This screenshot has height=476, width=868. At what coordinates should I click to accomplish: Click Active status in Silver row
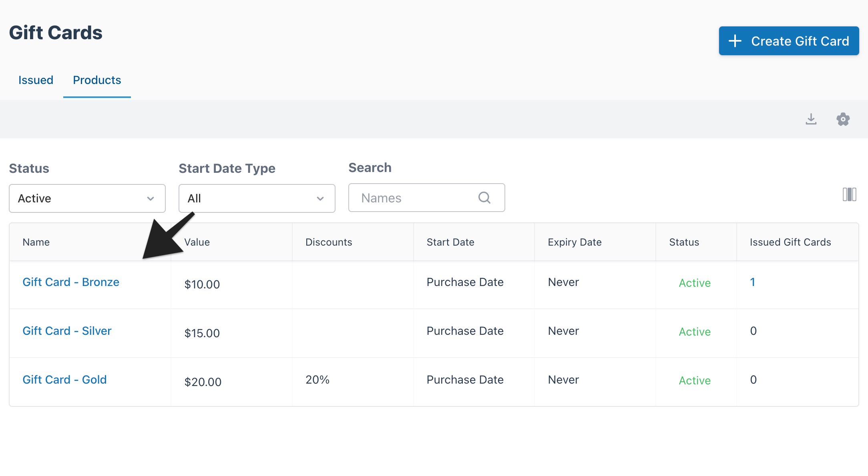point(695,332)
